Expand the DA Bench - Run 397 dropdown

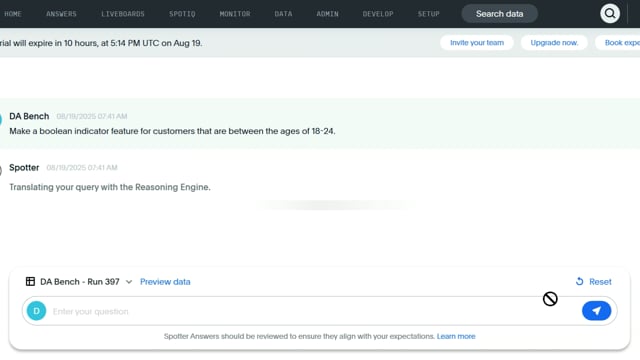point(129,282)
